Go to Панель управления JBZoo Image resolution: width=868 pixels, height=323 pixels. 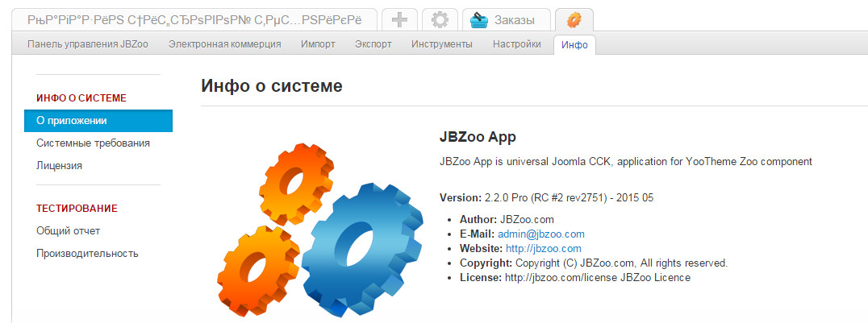(x=87, y=44)
